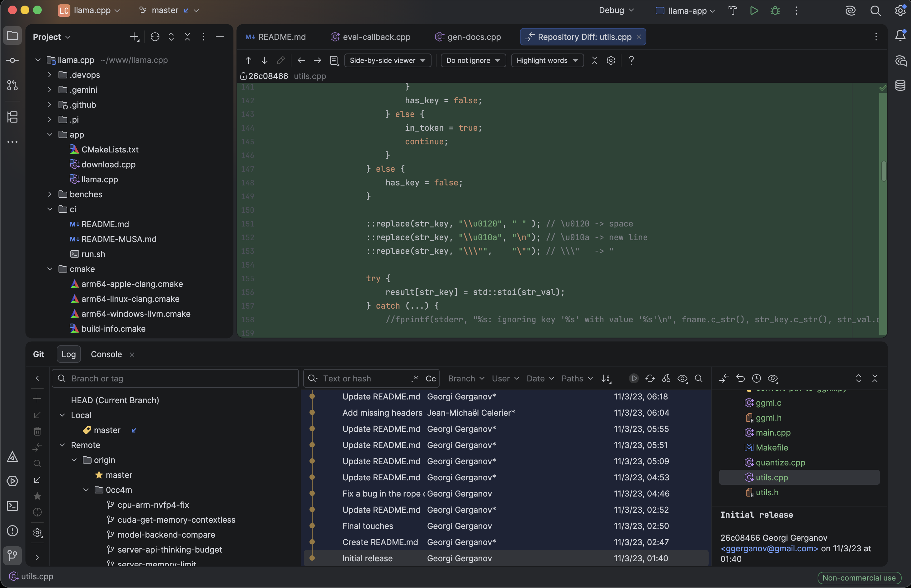
Task: Open the Debug build configuration dropdown
Action: point(616,10)
